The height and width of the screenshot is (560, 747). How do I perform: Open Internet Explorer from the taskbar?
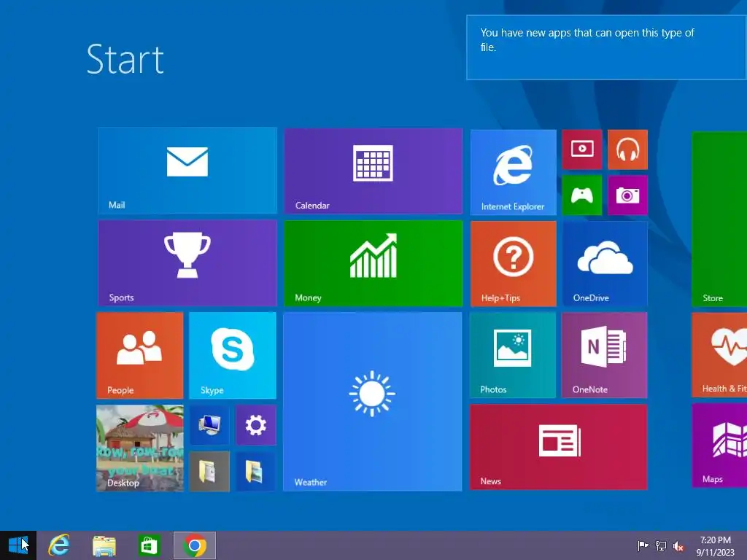(58, 545)
